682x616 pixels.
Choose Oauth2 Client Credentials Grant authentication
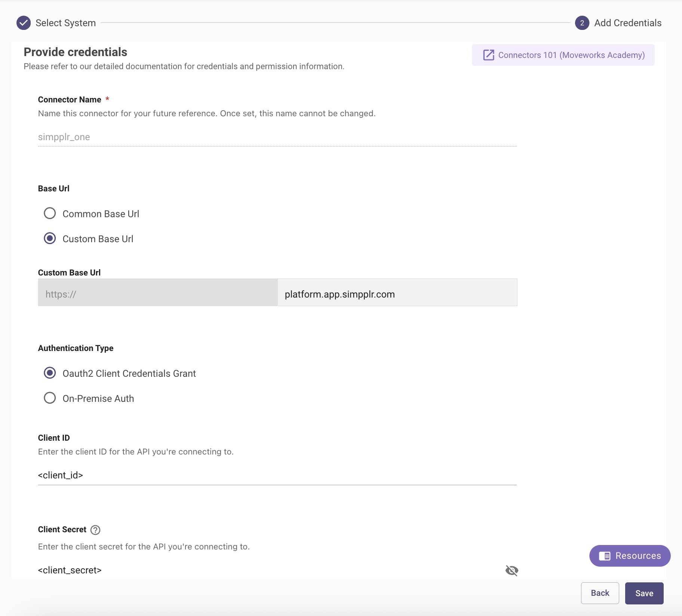[x=50, y=373]
